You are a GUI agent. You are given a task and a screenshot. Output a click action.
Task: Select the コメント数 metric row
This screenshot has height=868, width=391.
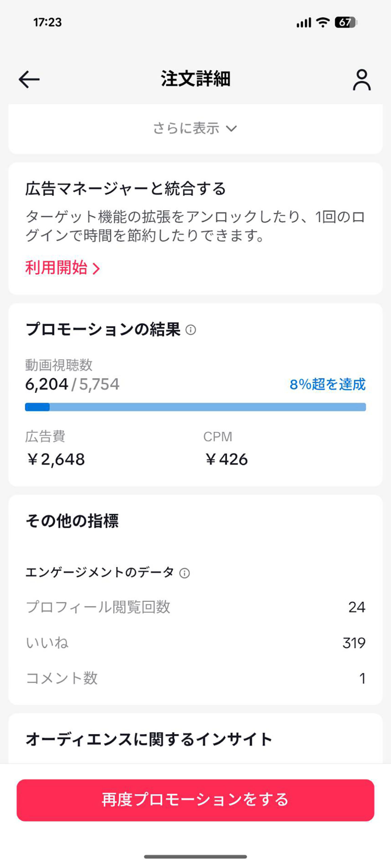pos(195,678)
